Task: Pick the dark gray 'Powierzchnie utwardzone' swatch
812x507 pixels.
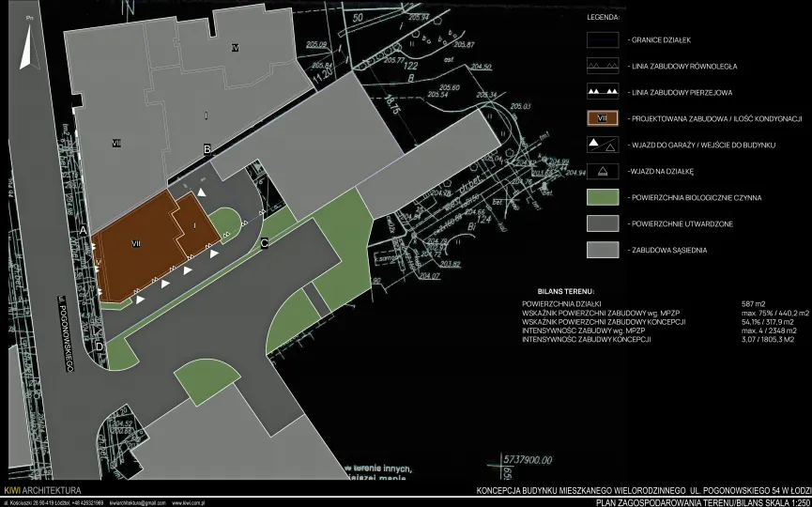Action: pos(602,223)
